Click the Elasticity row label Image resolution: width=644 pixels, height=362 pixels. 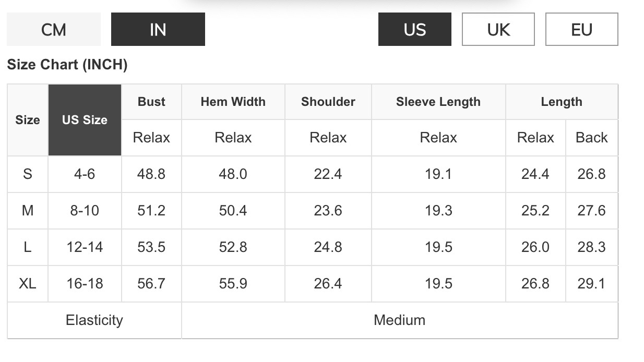click(x=94, y=320)
